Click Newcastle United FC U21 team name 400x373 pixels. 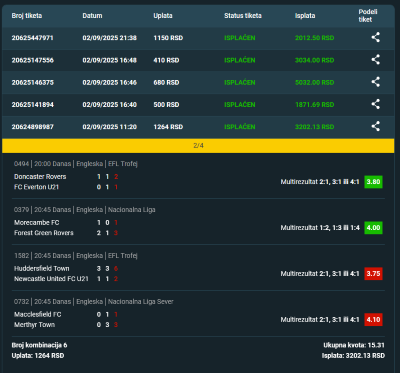[x=51, y=279]
